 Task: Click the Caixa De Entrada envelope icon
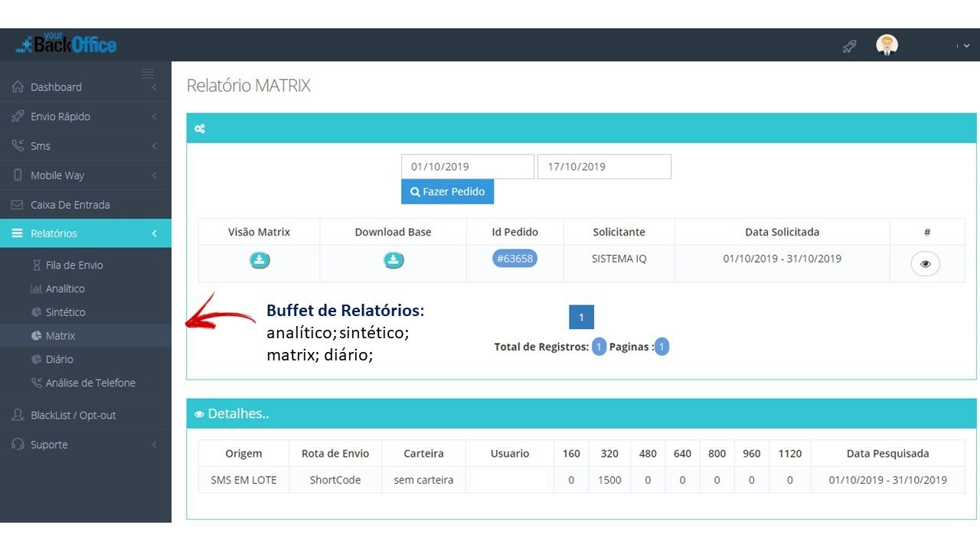pyautogui.click(x=18, y=205)
